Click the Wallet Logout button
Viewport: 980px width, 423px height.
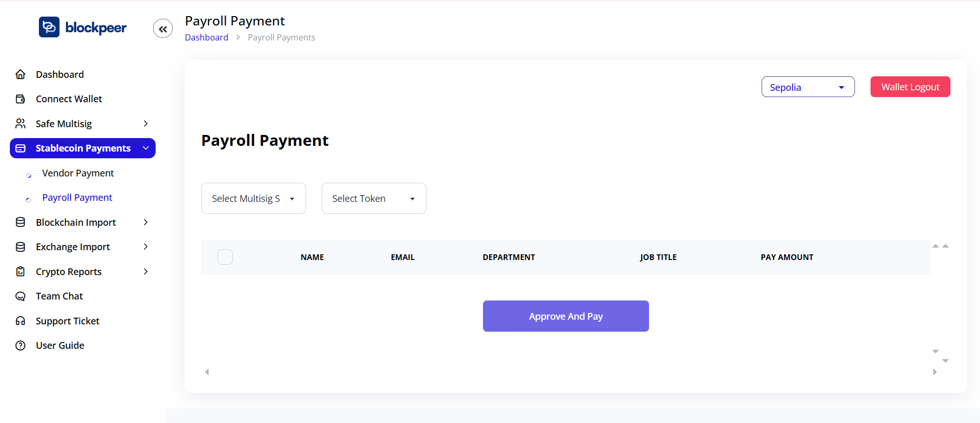[x=910, y=87]
